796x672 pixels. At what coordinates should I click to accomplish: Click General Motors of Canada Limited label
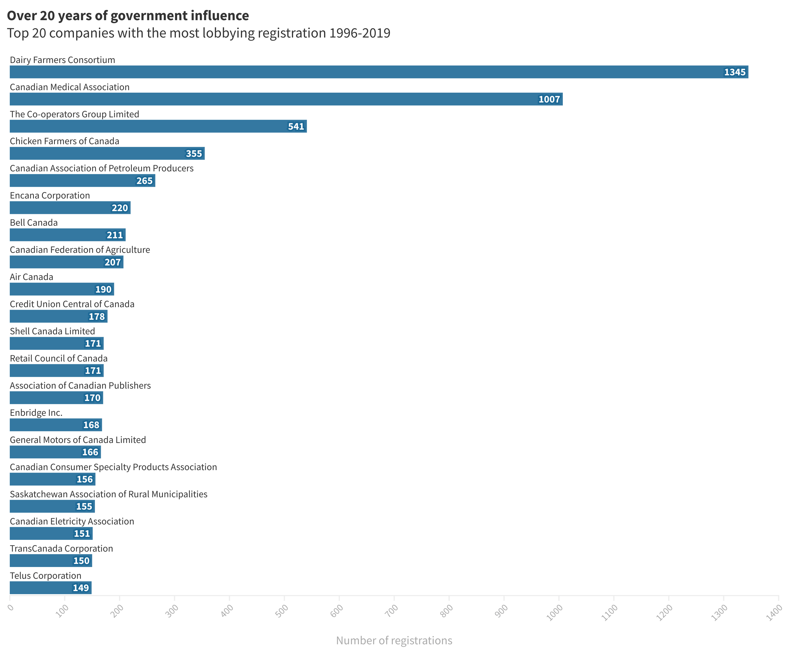78,440
